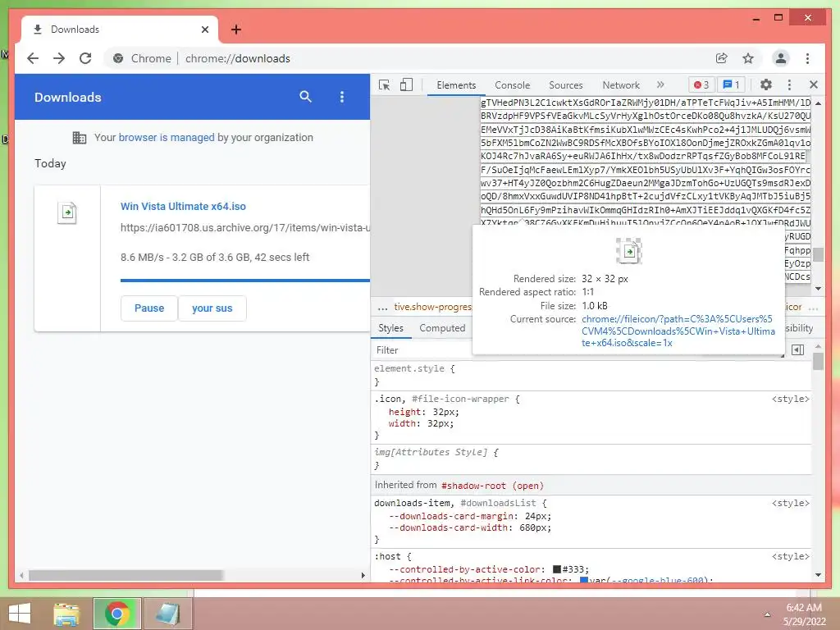Open the Chrome profile avatar menu
Image resolution: width=840 pixels, height=630 pixels.
[781, 58]
